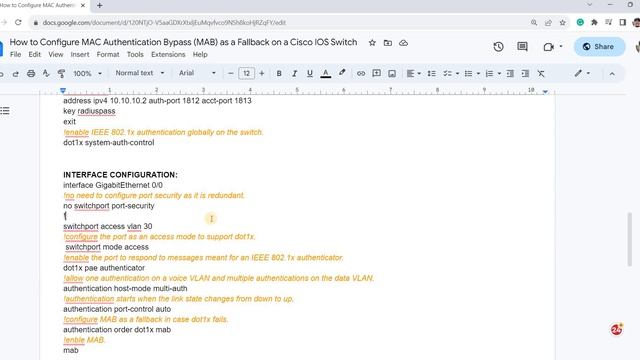Increase font size with plus button
This screenshot has width=640, height=360.
click(x=262, y=73)
